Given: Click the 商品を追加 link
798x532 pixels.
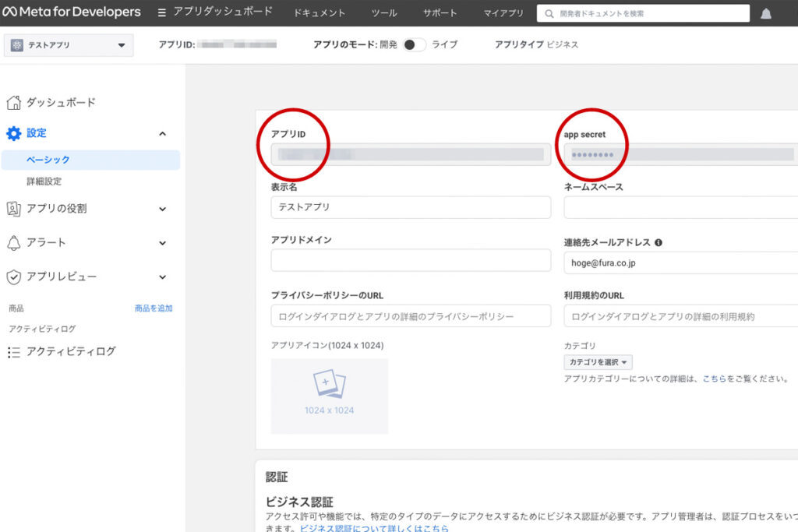Looking at the screenshot, I should [154, 308].
